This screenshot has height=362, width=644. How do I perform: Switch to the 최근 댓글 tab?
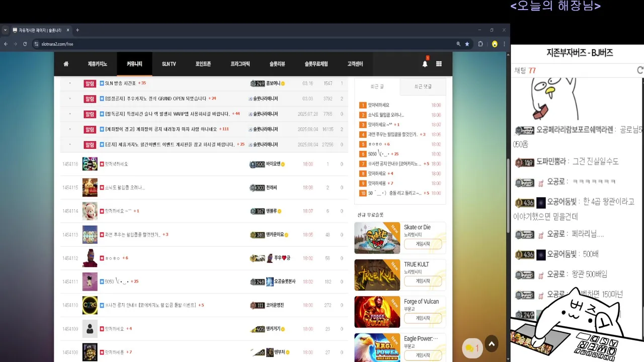pyautogui.click(x=423, y=86)
